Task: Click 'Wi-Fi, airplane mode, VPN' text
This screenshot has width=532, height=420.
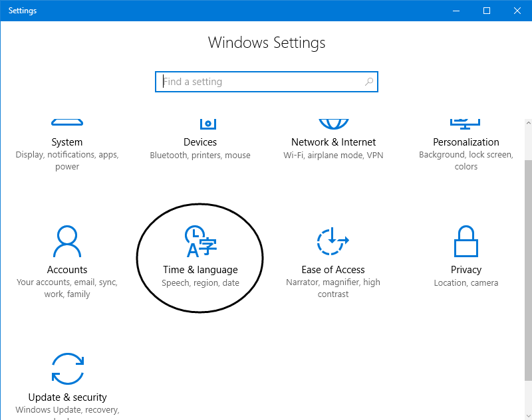Action: coord(333,156)
